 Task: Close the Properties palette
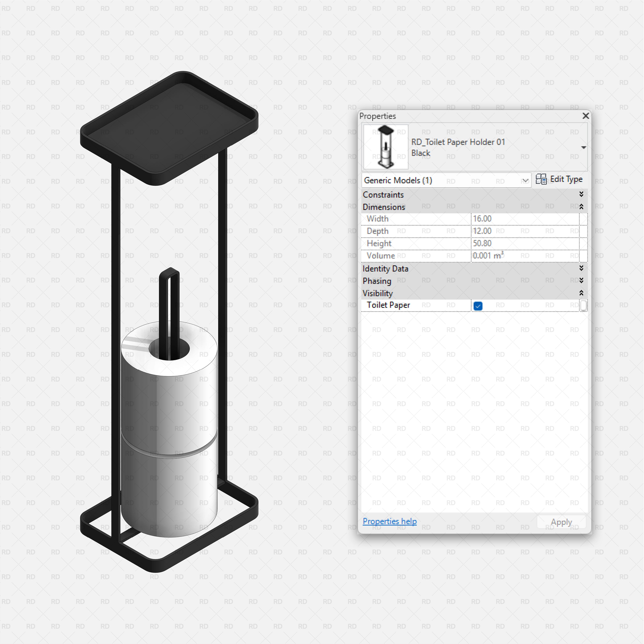pyautogui.click(x=586, y=116)
